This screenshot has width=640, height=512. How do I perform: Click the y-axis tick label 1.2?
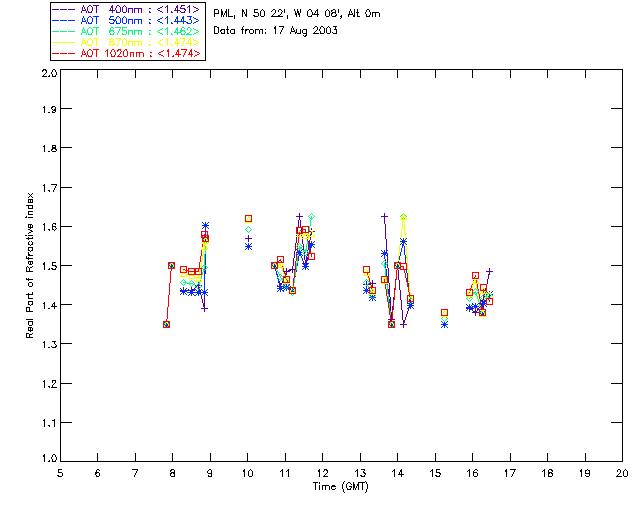pos(49,384)
